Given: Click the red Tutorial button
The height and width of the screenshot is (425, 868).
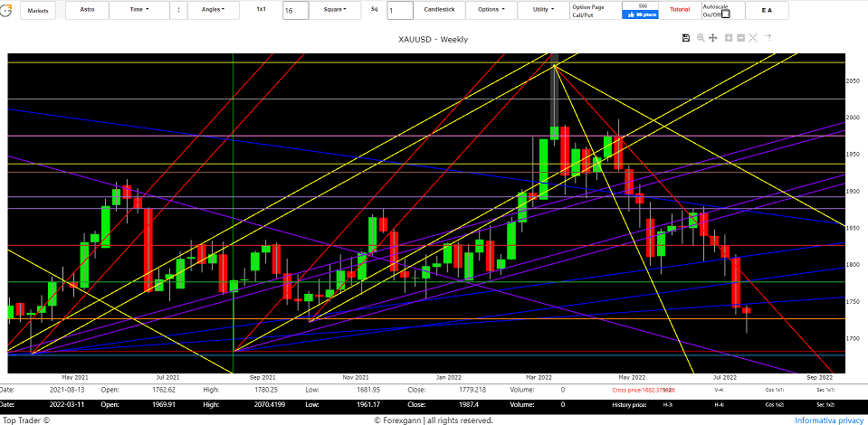Looking at the screenshot, I should tap(679, 10).
